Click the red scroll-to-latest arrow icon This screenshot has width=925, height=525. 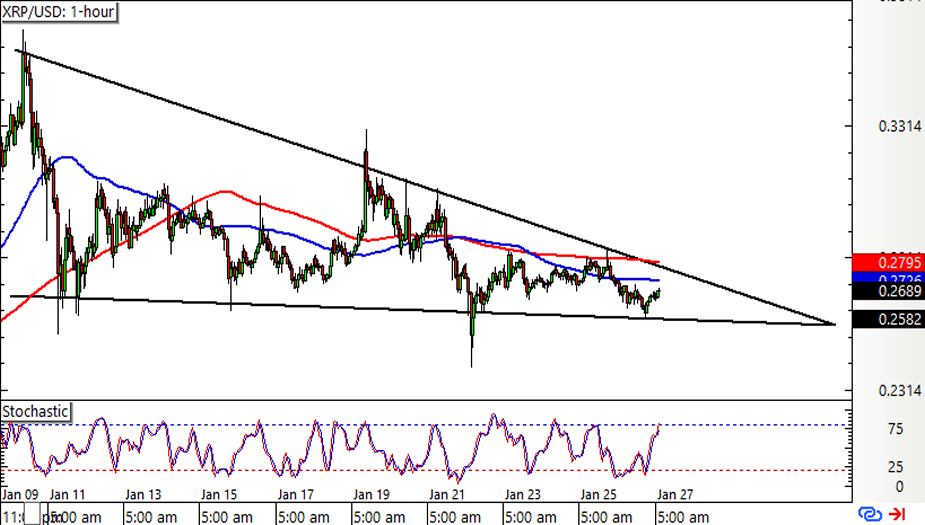point(898,514)
